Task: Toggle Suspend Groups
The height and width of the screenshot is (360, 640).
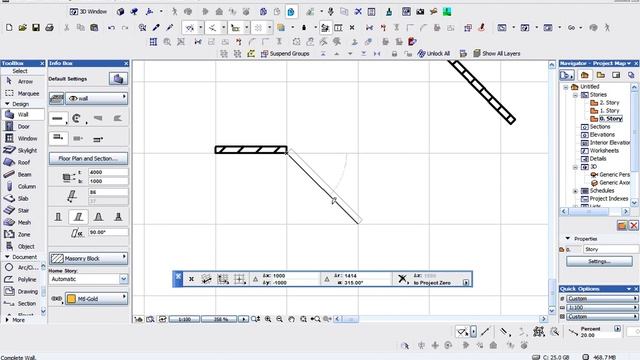Action: 285,53
